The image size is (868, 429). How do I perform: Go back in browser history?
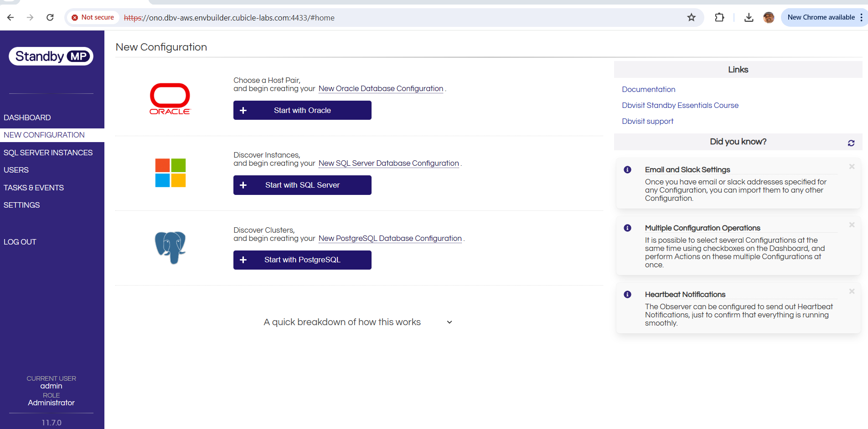(10, 17)
